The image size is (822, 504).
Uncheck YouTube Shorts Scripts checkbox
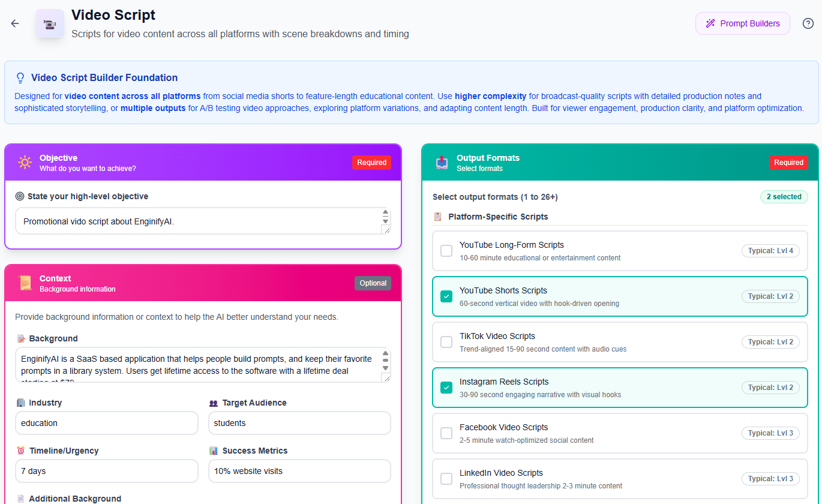(446, 296)
